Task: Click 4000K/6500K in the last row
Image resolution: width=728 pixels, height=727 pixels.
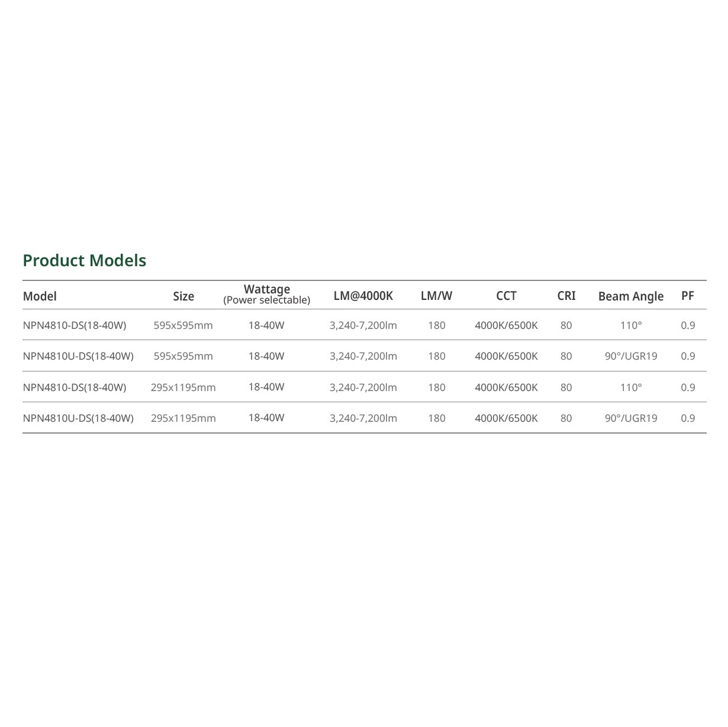Action: pyautogui.click(x=506, y=418)
